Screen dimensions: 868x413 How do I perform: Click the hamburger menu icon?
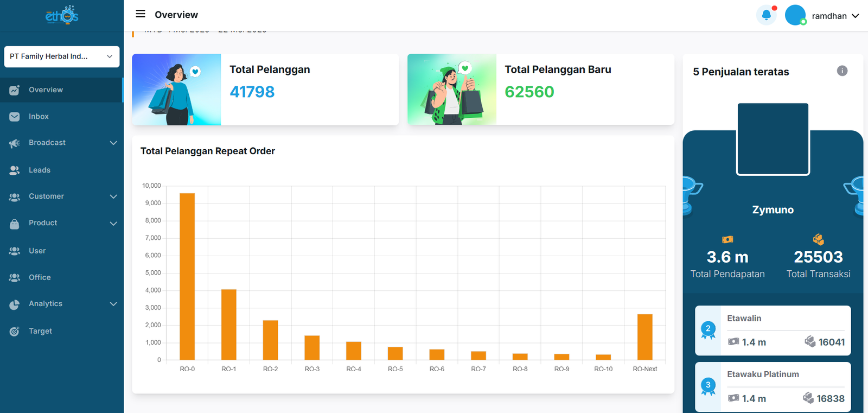click(x=141, y=14)
